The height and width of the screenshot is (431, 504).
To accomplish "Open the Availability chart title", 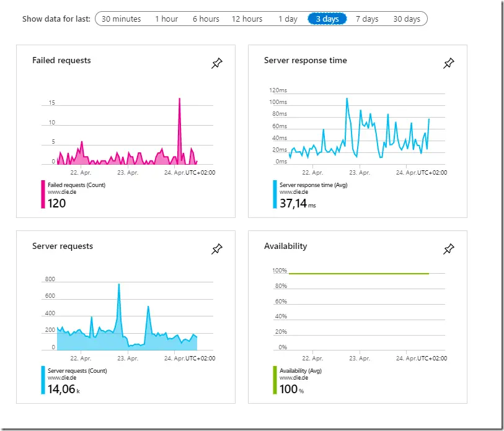I will pyautogui.click(x=285, y=246).
